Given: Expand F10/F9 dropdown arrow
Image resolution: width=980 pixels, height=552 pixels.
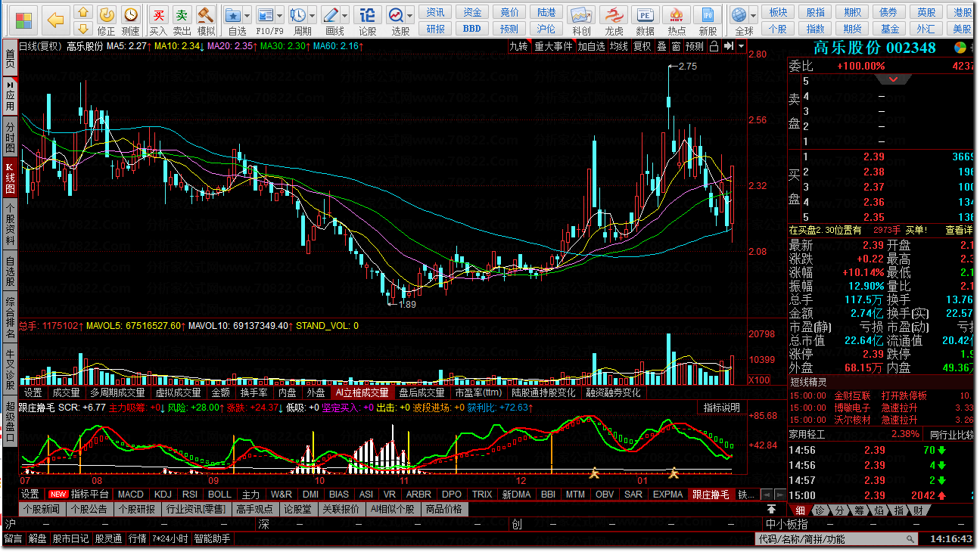Looking at the screenshot, I should pos(279,15).
